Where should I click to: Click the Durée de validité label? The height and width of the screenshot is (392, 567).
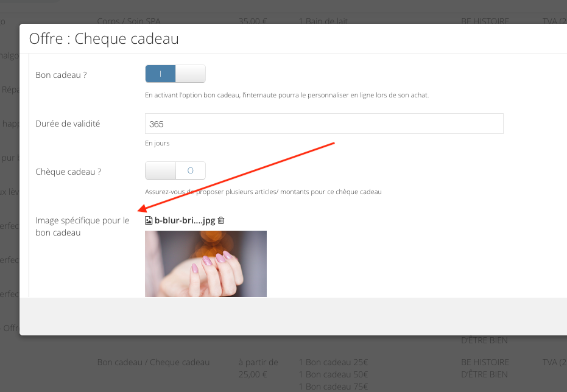coord(68,124)
